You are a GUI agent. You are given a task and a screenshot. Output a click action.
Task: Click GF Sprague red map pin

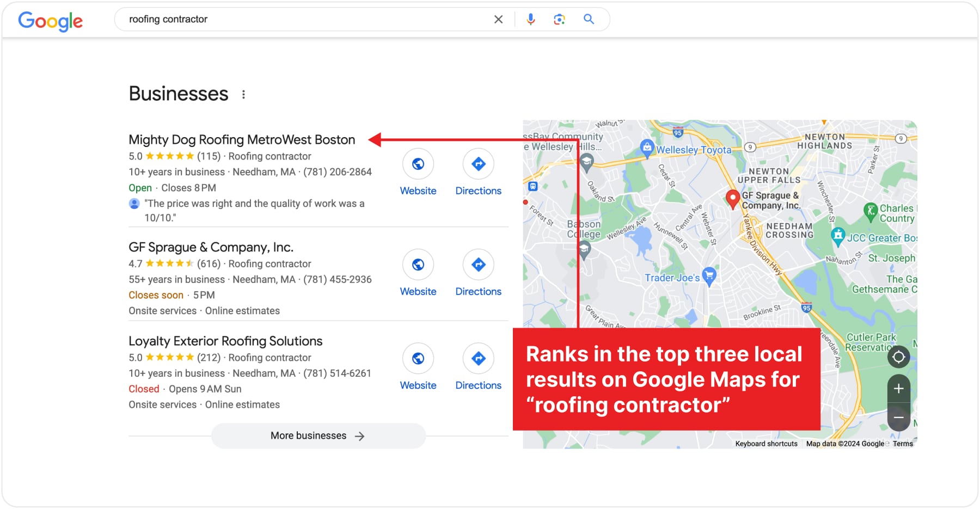click(733, 199)
